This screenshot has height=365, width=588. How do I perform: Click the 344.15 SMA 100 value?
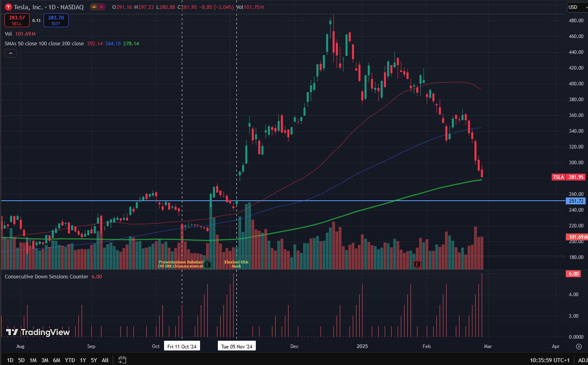113,44
